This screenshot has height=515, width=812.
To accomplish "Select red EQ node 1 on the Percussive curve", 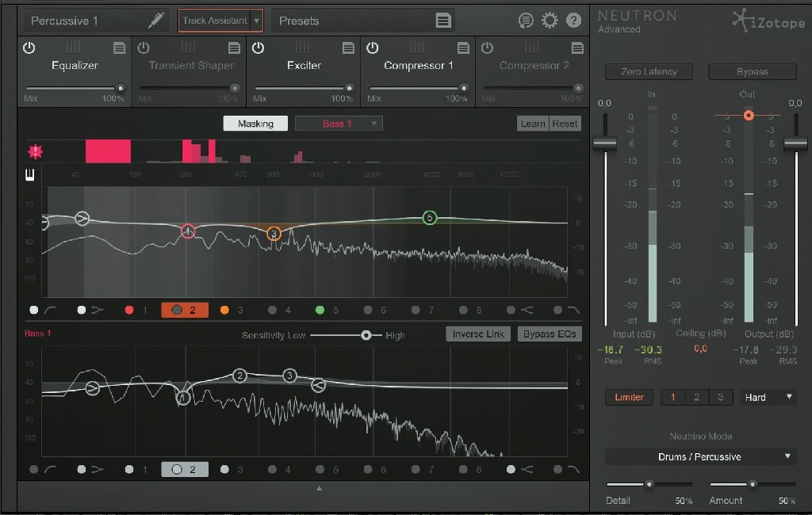I will [x=188, y=231].
